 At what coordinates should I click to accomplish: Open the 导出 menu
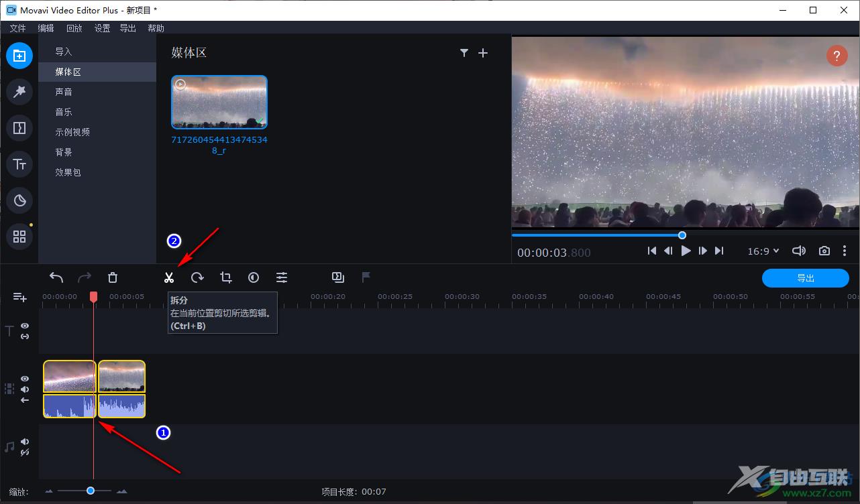coord(127,28)
